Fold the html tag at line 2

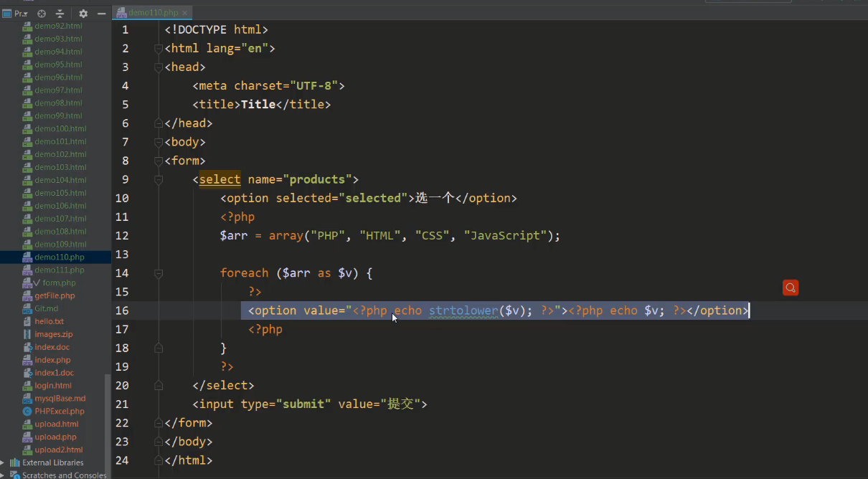159,49
